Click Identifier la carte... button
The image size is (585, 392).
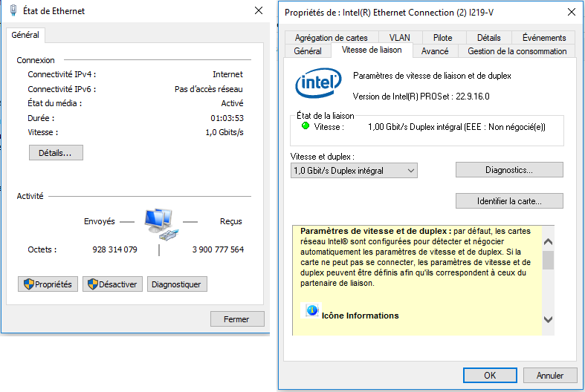click(x=509, y=201)
